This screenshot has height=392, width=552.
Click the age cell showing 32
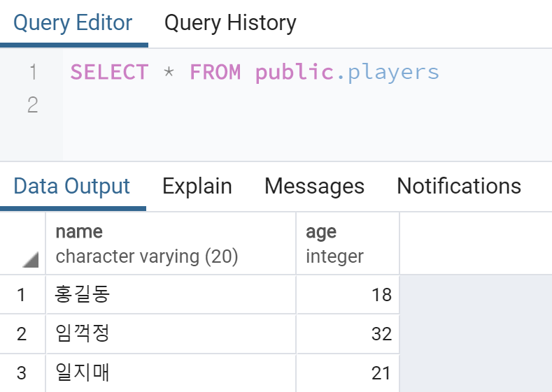[348, 333]
